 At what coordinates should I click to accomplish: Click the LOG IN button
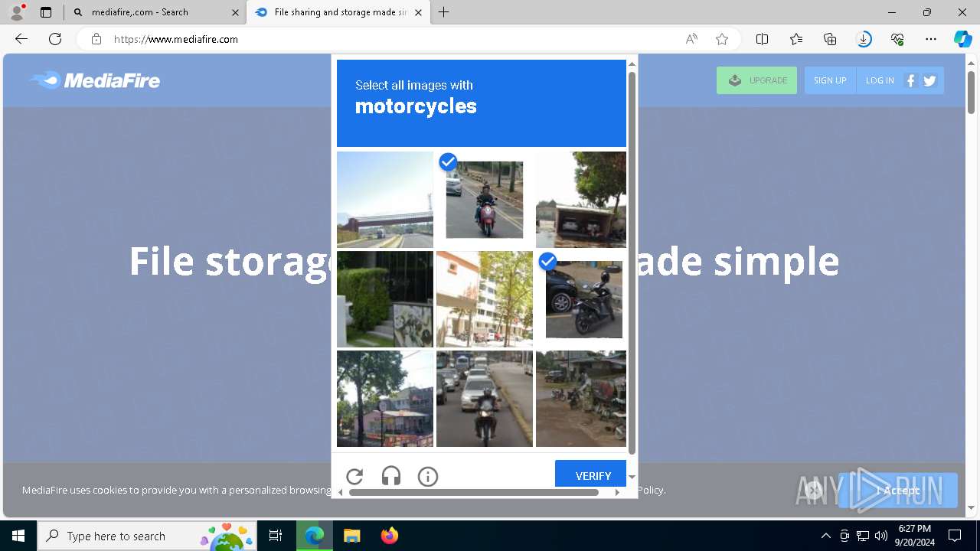(880, 80)
